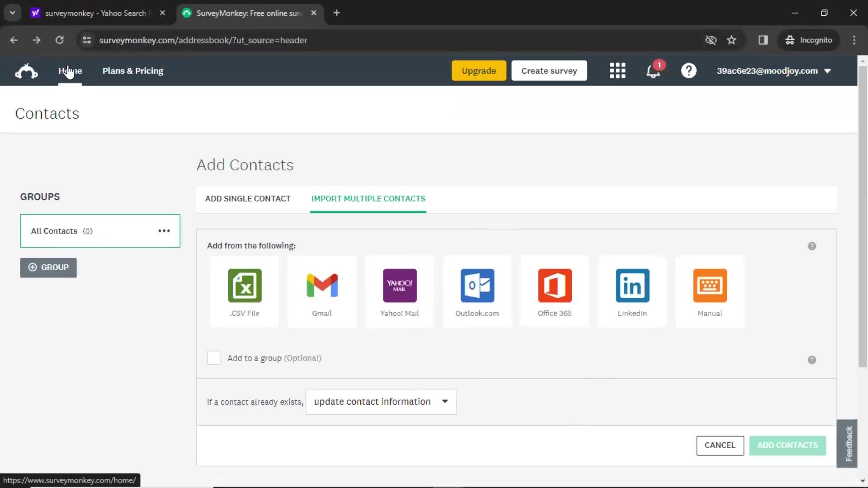Click the SurveyMonkey logo icon
The width and height of the screenshot is (868, 488).
click(26, 71)
